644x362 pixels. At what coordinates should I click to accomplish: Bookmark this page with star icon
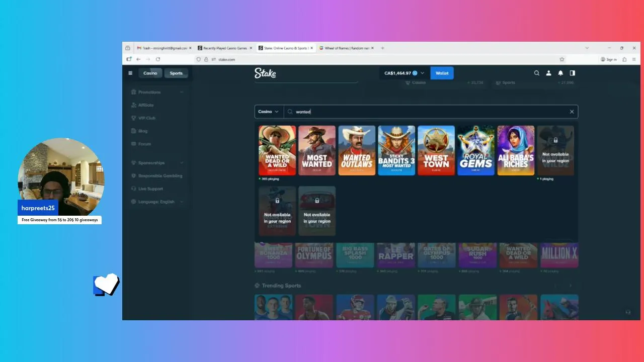click(562, 59)
